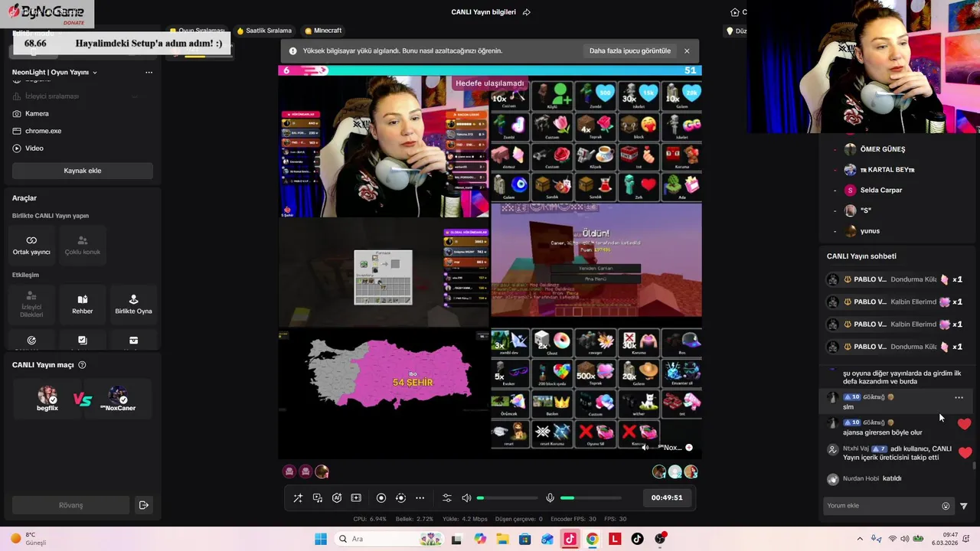Click the chat panel scrollbar
The height and width of the screenshot is (551, 980).
[x=975, y=465]
